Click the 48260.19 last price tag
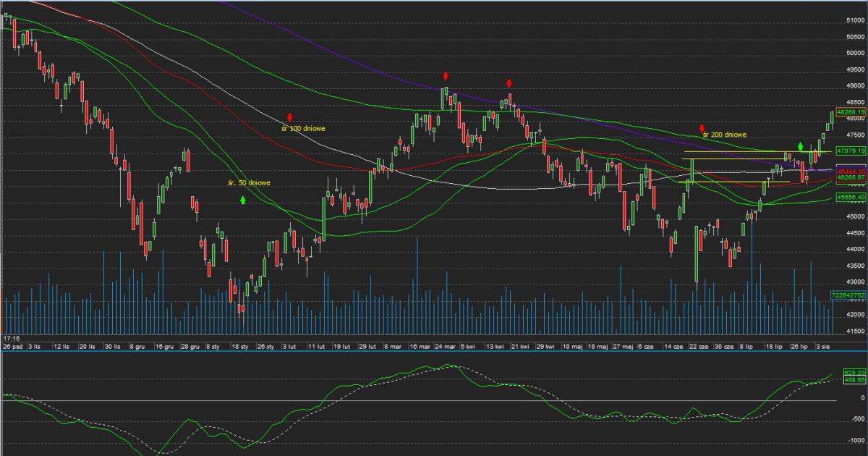Image resolution: width=868 pixels, height=456 pixels. [851, 113]
